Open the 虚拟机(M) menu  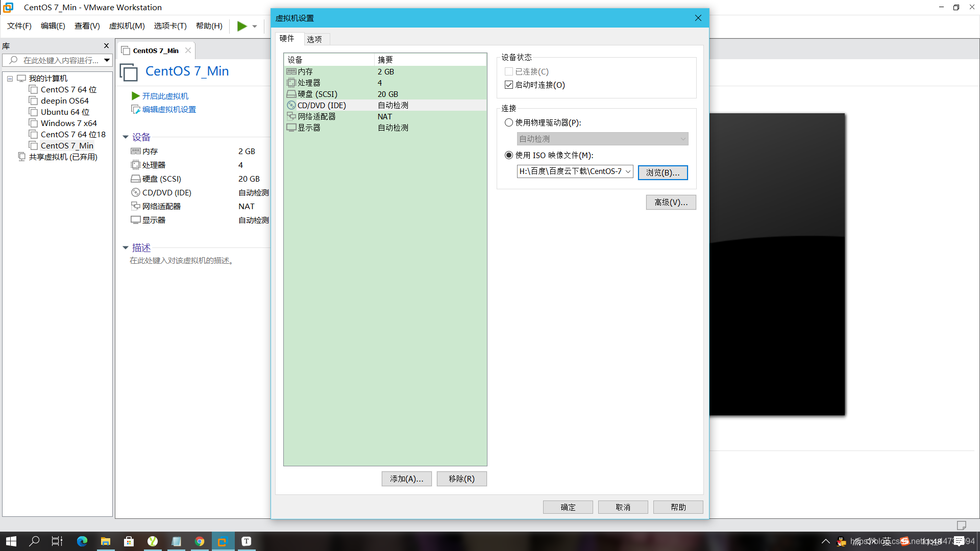click(127, 26)
